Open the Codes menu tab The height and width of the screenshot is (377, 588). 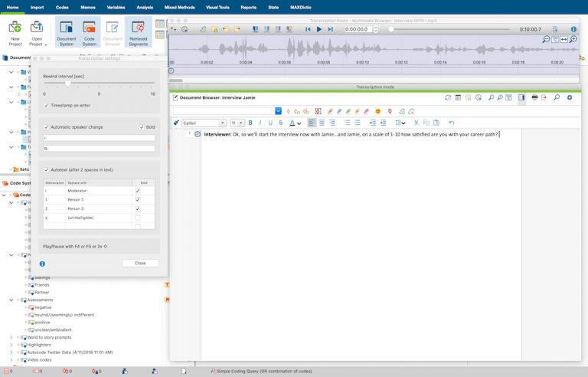[62, 7]
